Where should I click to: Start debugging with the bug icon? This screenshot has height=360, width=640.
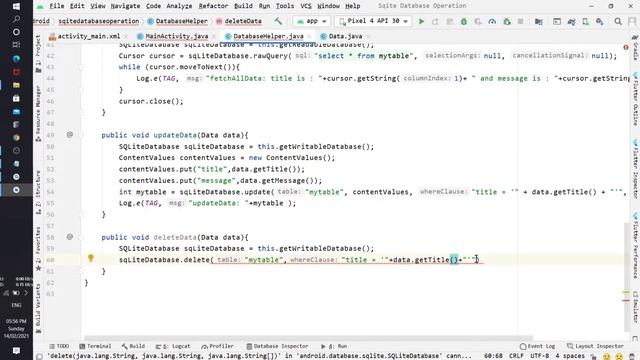click(x=464, y=21)
